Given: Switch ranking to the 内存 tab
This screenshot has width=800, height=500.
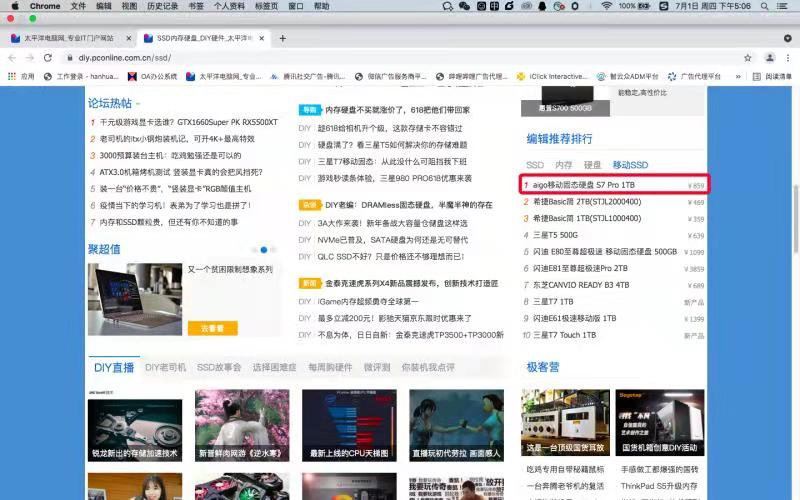Looking at the screenshot, I should click(564, 164).
